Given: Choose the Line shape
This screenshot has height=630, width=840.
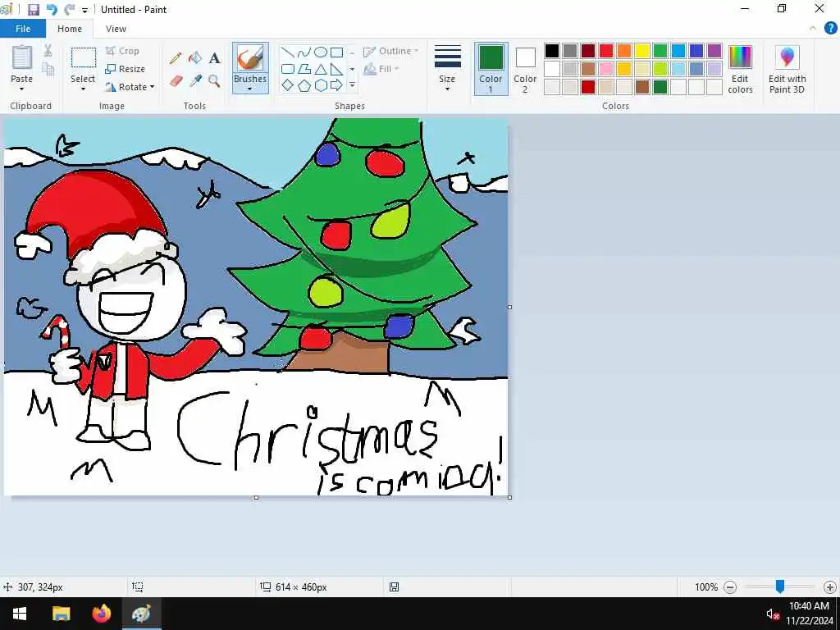Looking at the screenshot, I should point(288,52).
